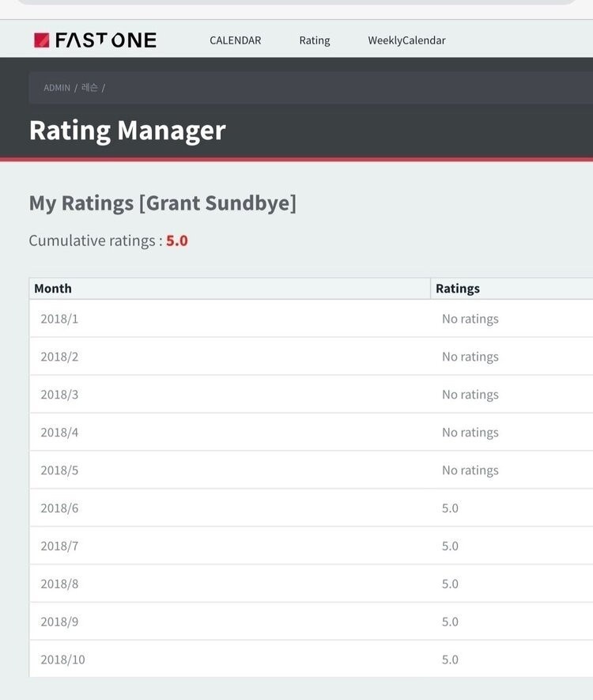Viewport: 593px width, 700px height.
Task: Select the 2018/6 month row
Action: pos(311,508)
